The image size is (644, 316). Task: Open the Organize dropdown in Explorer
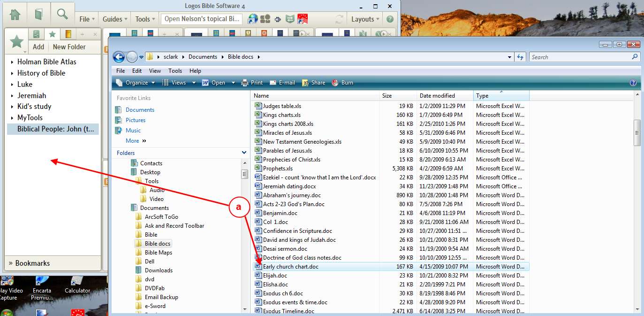pos(135,83)
